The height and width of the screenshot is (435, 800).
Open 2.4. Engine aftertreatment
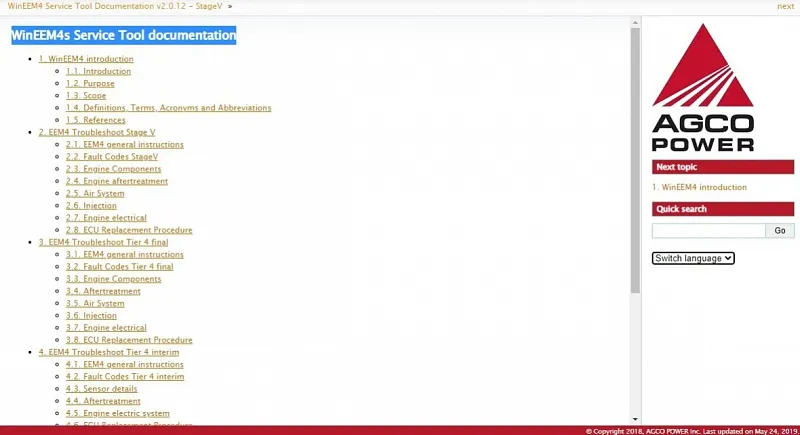(117, 181)
